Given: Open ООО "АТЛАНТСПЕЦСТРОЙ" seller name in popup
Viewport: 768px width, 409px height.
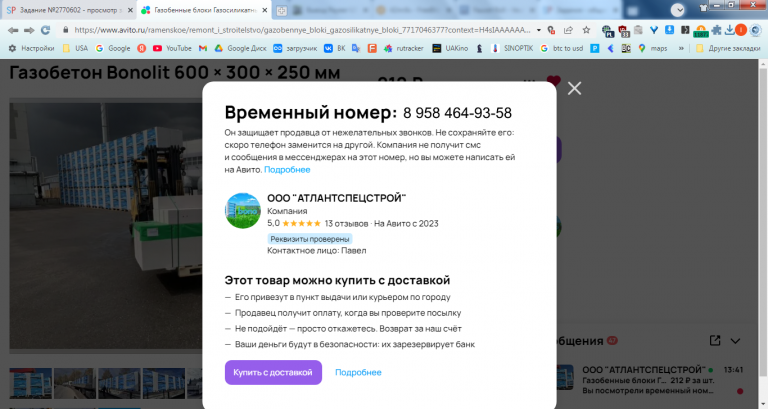Looking at the screenshot, I should 336,198.
